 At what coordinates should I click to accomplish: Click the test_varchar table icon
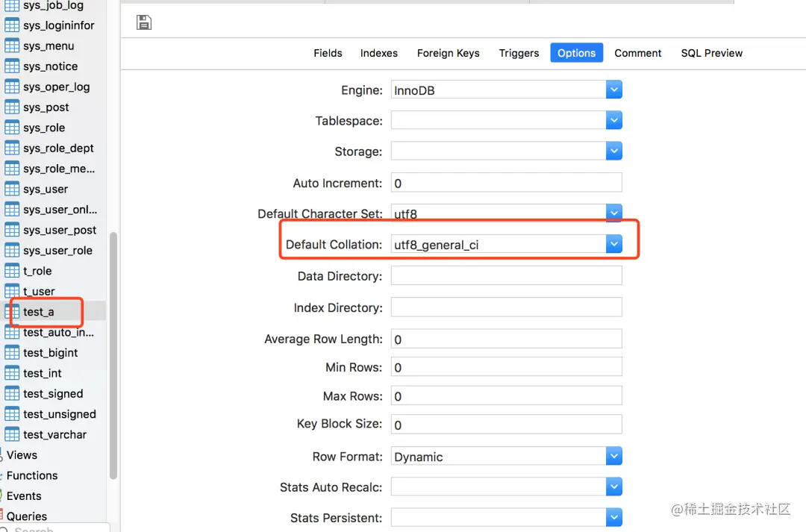click(12, 434)
